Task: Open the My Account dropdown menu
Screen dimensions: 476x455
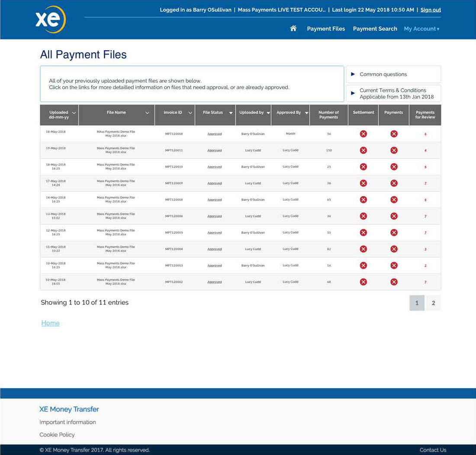Action: pyautogui.click(x=421, y=29)
